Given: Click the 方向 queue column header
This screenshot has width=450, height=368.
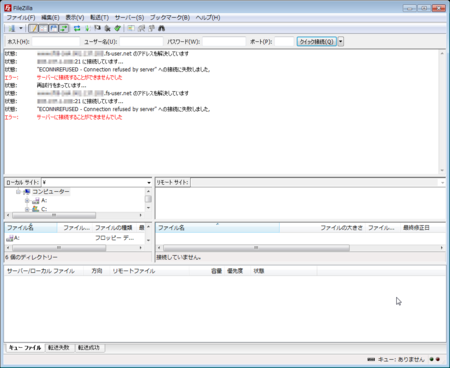Looking at the screenshot, I should [97, 271].
